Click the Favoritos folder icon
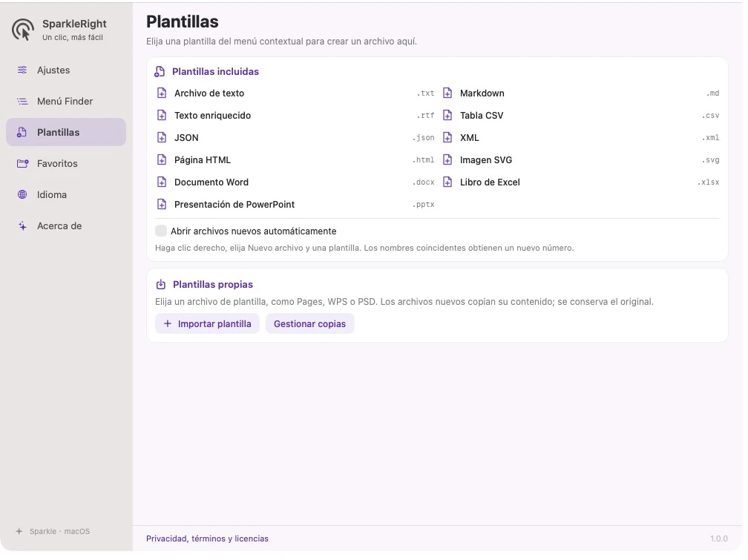Viewport: 748px width, 560px height. (22, 164)
